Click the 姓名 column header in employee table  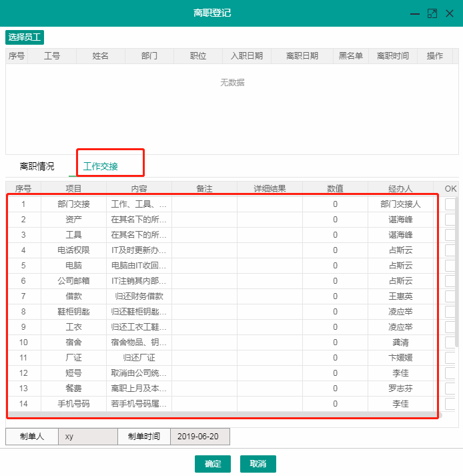[x=101, y=56]
